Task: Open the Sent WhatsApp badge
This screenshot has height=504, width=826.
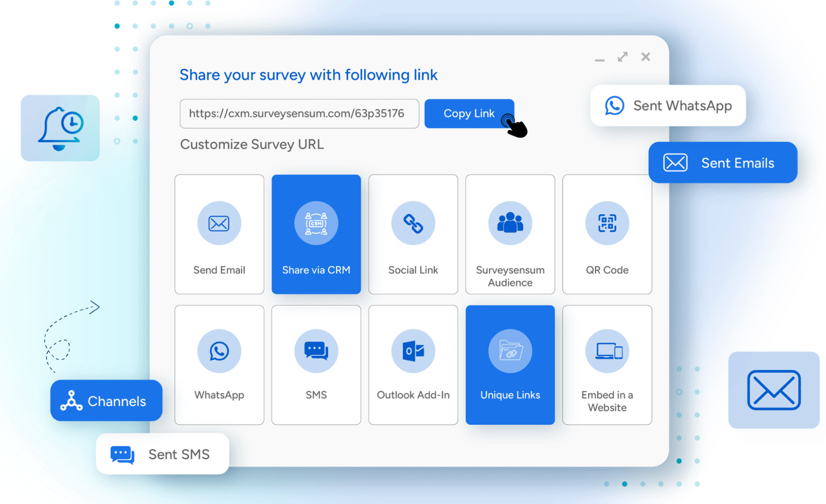Action: [x=668, y=106]
